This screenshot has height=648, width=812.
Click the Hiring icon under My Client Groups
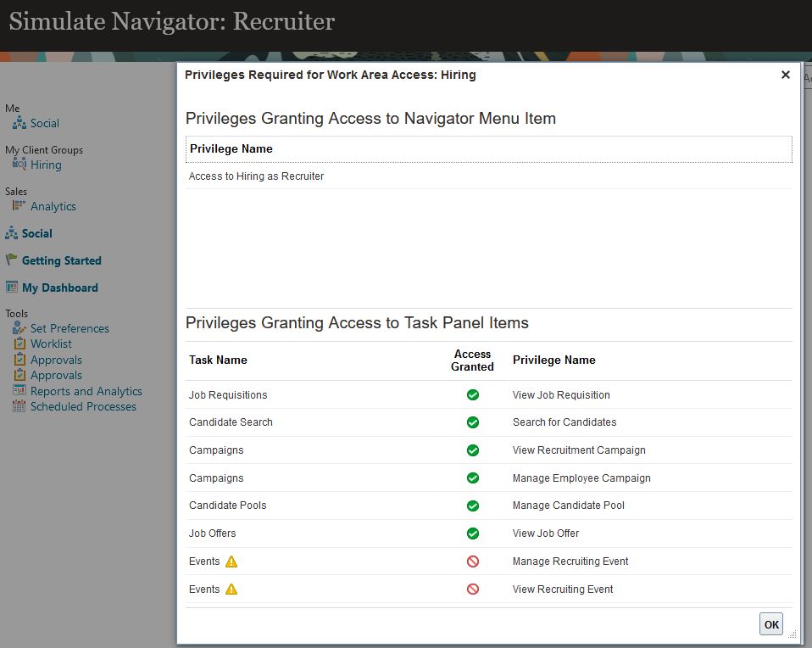[19, 164]
